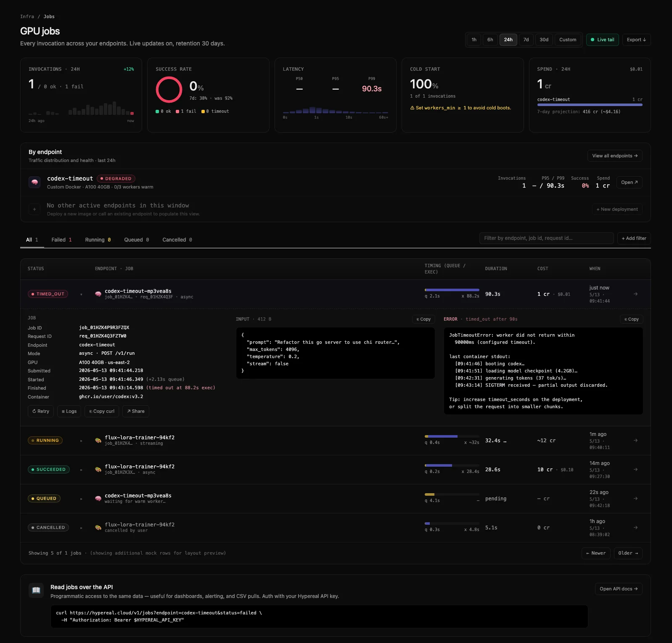Click the brain icon on the queued codex-timeout row

coord(98,499)
